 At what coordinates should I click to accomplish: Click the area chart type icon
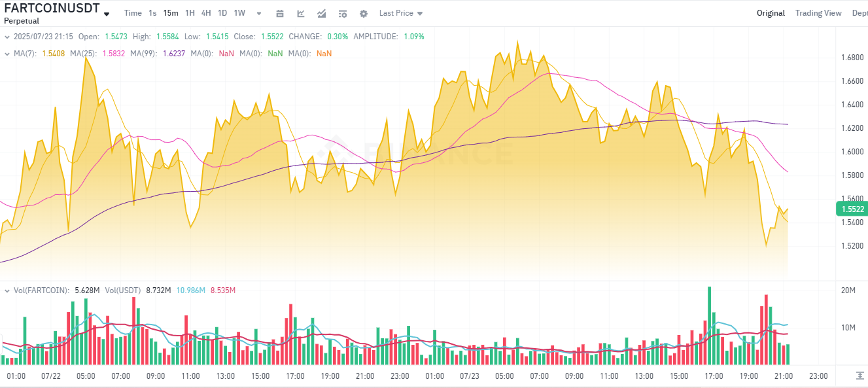[322, 13]
